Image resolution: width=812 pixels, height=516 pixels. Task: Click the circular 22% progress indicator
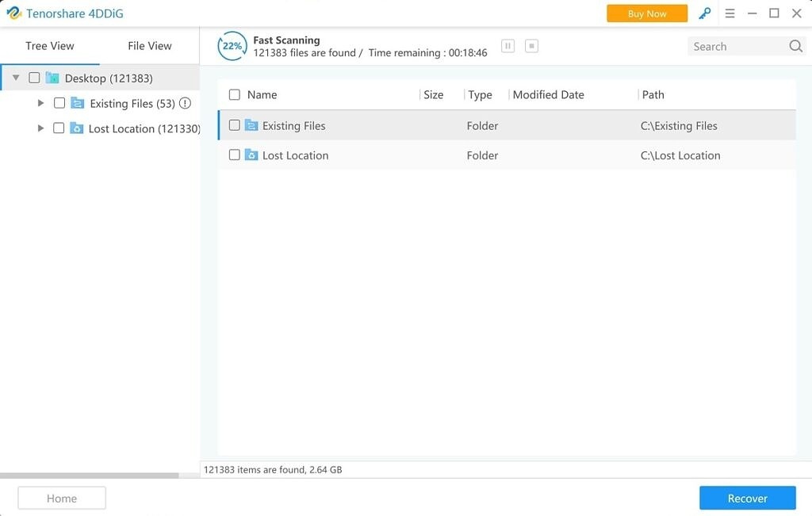[232, 46]
